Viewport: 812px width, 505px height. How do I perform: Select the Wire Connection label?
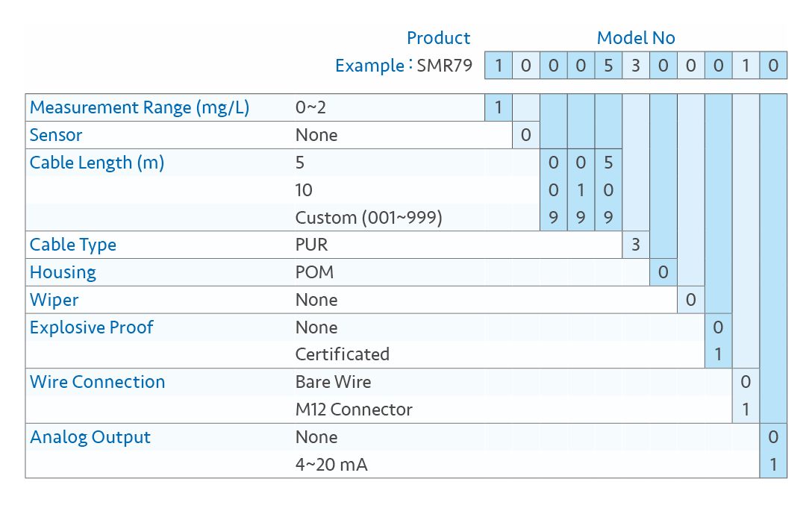(x=97, y=382)
